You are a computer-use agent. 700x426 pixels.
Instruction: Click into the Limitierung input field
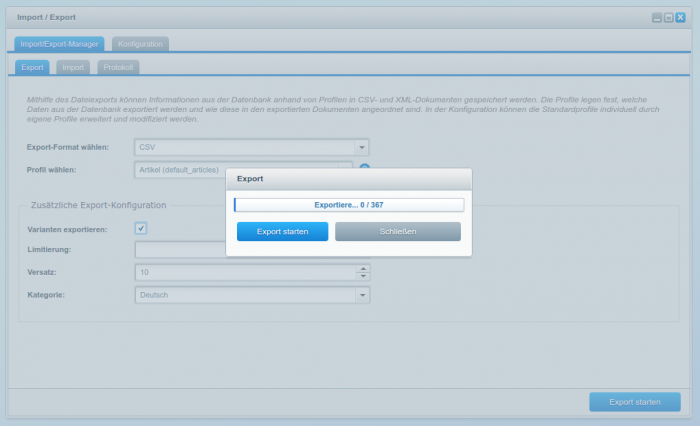(x=180, y=249)
